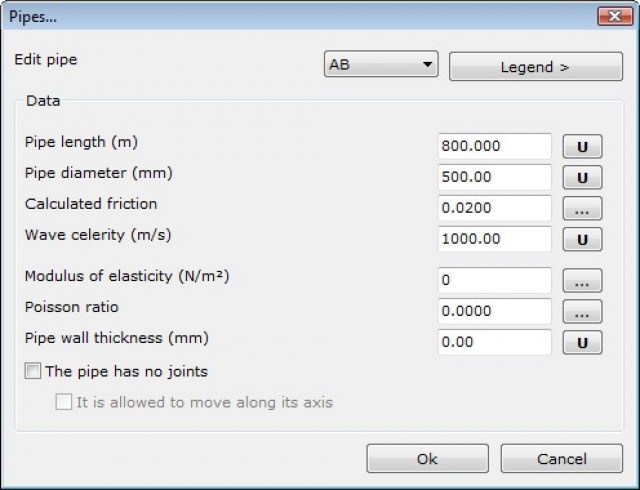This screenshot has height=490, width=640.
Task: Click the U button beside Pipe diameter
Action: pyautogui.click(x=582, y=177)
